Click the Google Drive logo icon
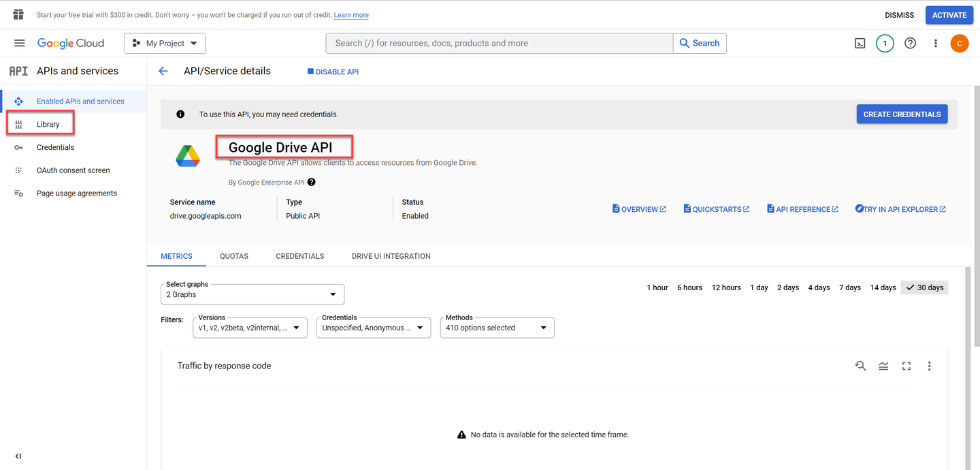This screenshot has width=980, height=470. pos(188,157)
